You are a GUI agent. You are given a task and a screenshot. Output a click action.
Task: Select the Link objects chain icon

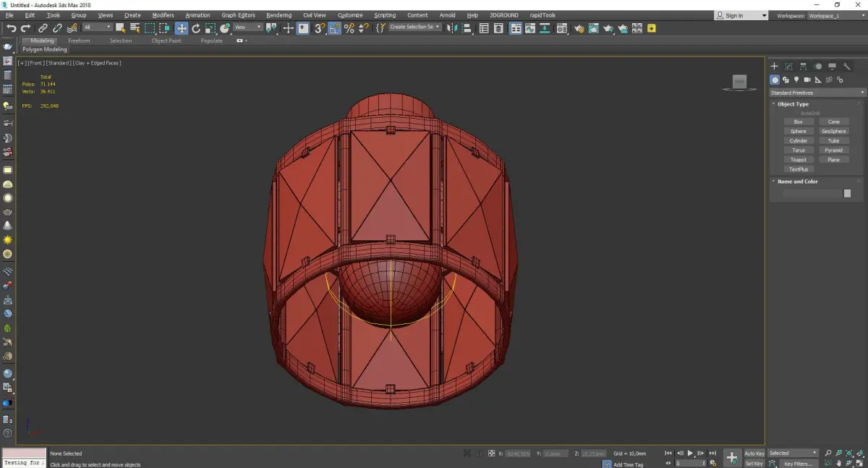(43, 28)
